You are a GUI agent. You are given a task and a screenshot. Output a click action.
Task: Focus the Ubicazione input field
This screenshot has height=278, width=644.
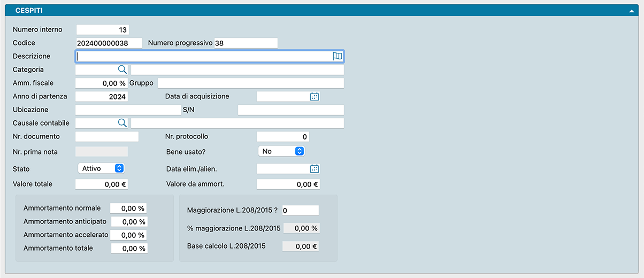click(128, 110)
